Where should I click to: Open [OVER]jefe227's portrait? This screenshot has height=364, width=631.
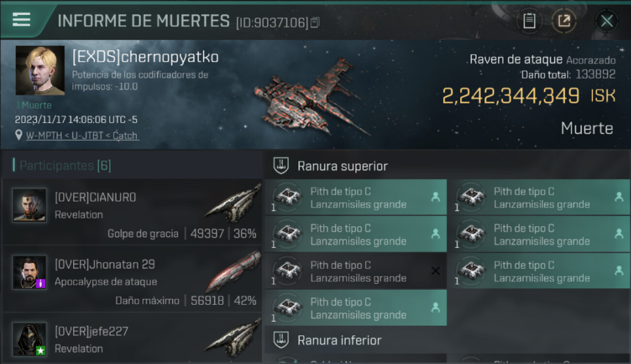click(30, 339)
